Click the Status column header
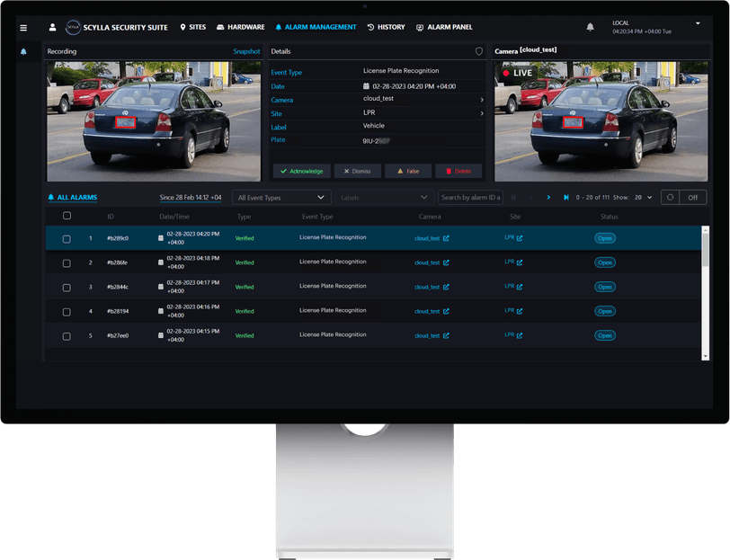This screenshot has height=560, width=730. (609, 217)
